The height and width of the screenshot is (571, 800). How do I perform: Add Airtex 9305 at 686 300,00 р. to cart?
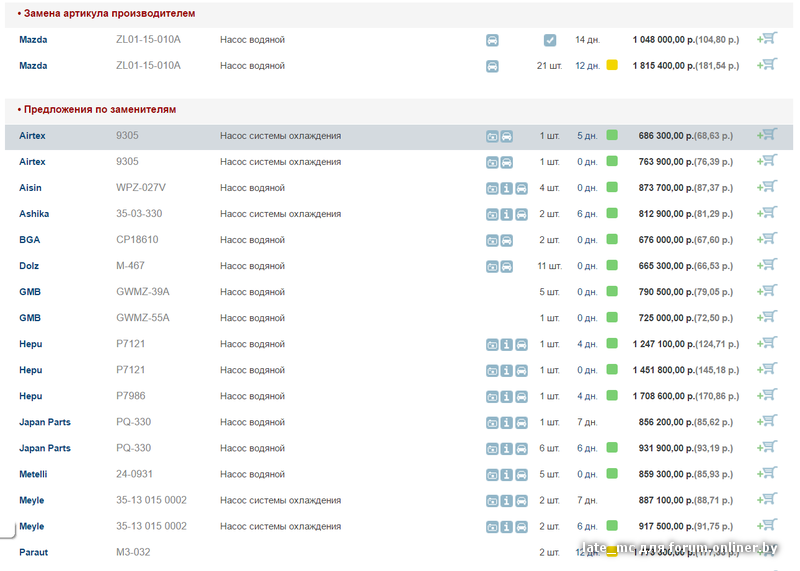[767, 134]
